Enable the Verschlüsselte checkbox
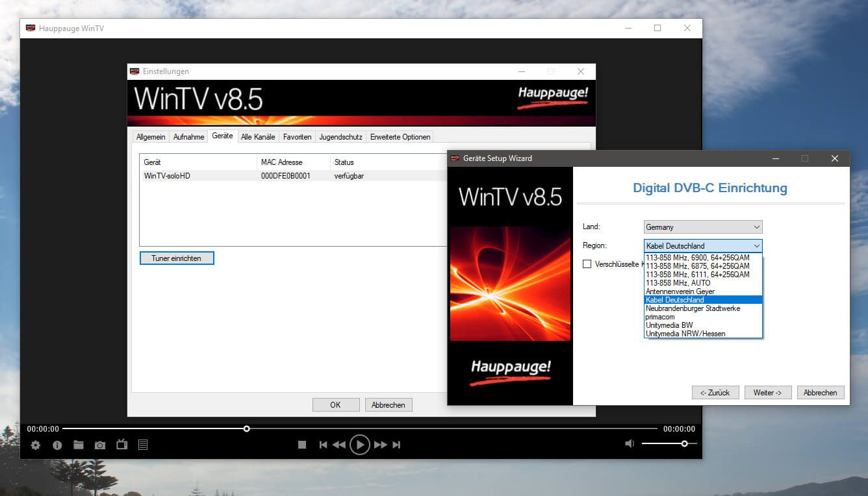Viewport: 868px width, 496px height. (587, 264)
